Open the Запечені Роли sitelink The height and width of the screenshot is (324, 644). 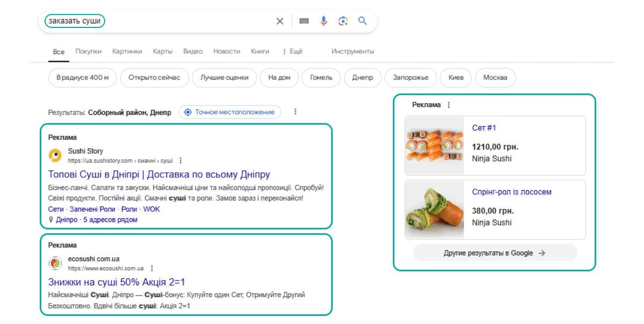(93, 209)
